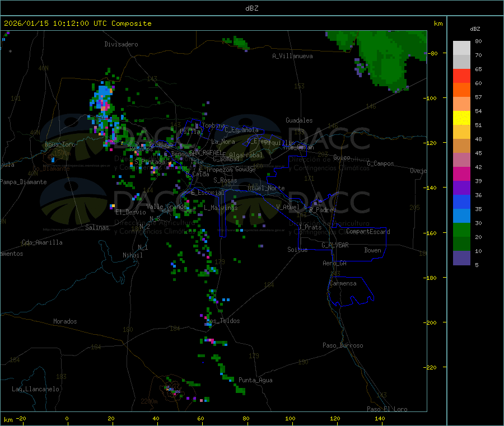504x426 pixels.
Task: Click the timestamp 2026/01/15 10:12:00 UTC Composite
Action: [77, 24]
